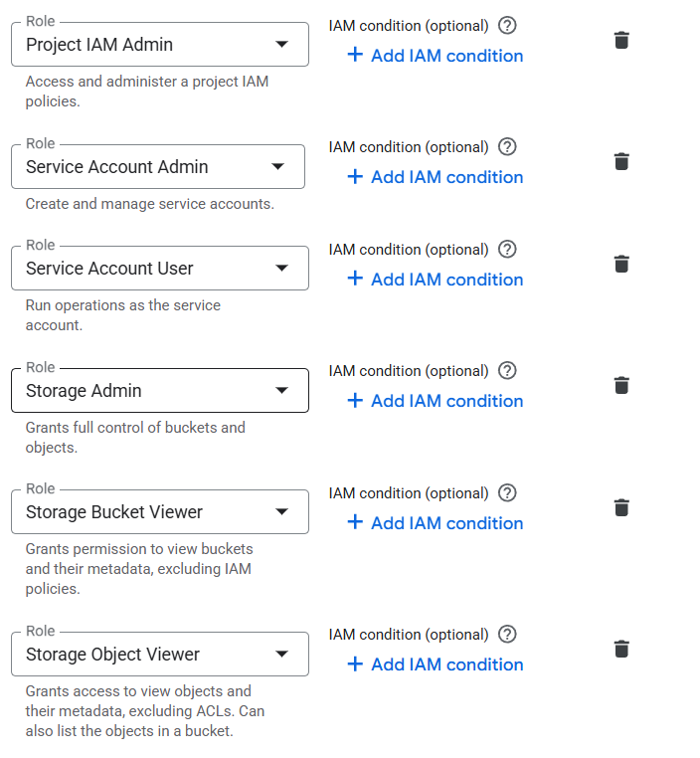
Task: Show IAM condition help for Storage Object Viewer
Action: (507, 635)
